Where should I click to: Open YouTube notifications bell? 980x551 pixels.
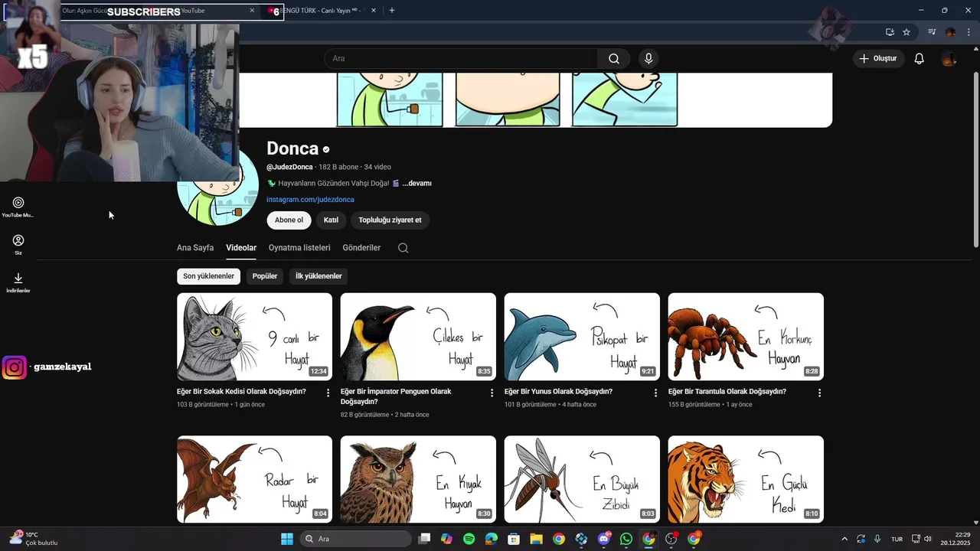(x=920, y=58)
